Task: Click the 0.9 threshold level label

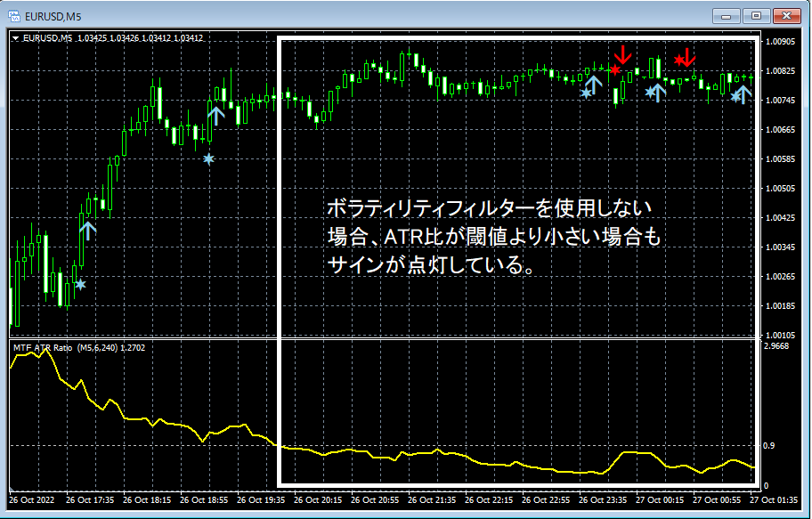Action: point(770,445)
